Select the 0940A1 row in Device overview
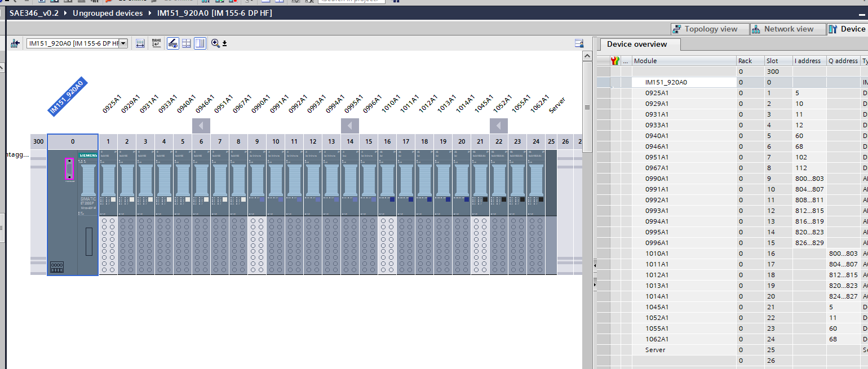This screenshot has width=868, height=369. pos(732,136)
